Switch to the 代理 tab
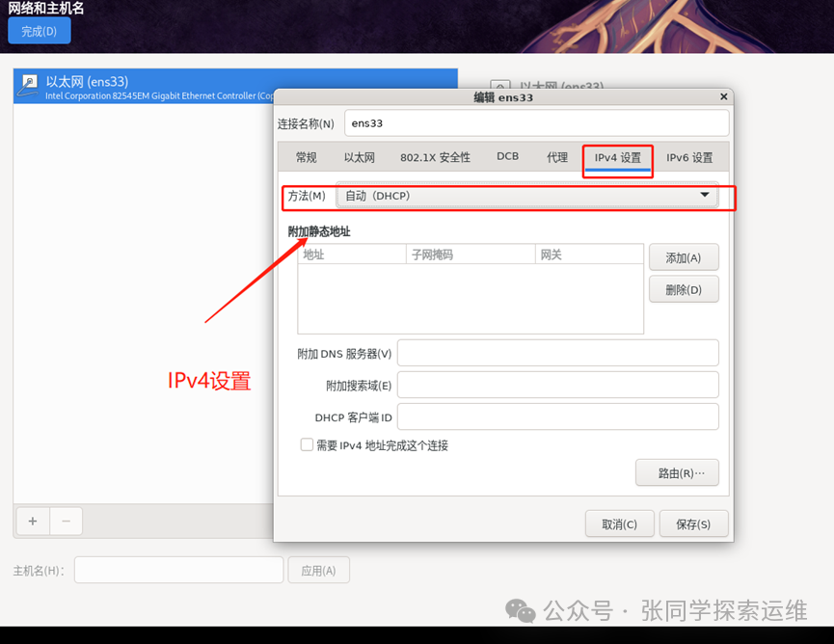834x644 pixels. (556, 157)
